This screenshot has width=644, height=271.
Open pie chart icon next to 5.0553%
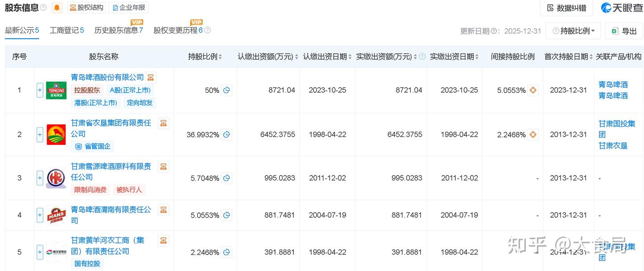click(227, 215)
